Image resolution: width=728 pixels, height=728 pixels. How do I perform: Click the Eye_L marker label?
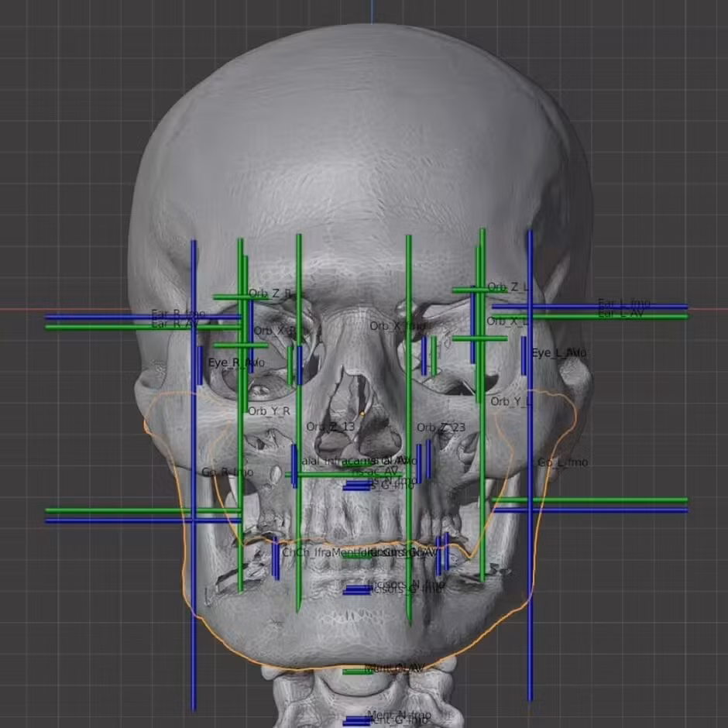(558, 353)
